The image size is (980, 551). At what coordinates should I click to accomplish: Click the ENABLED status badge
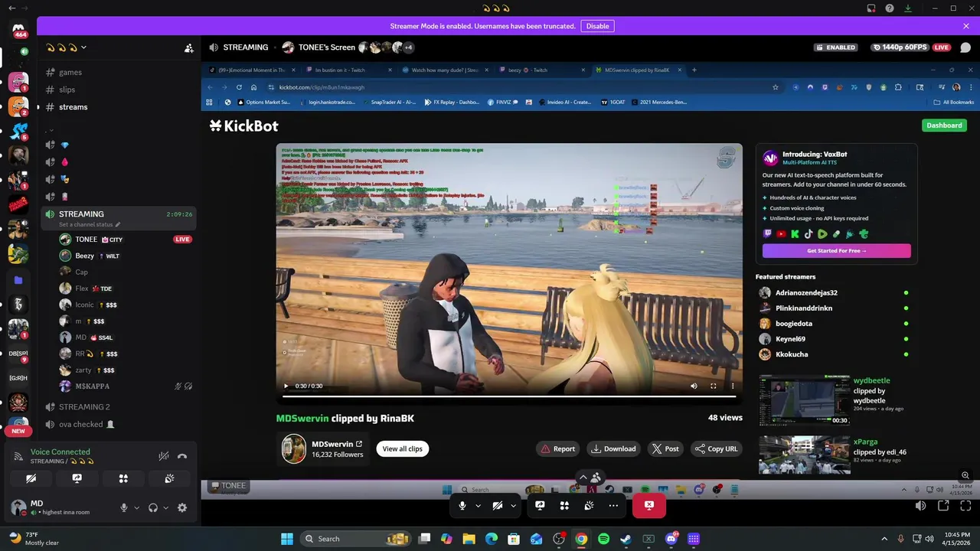(835, 47)
